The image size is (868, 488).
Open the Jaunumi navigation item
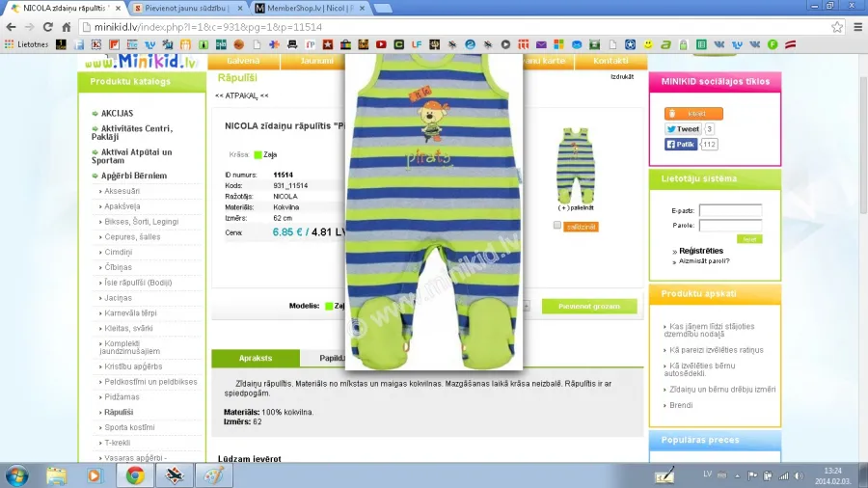(x=317, y=61)
